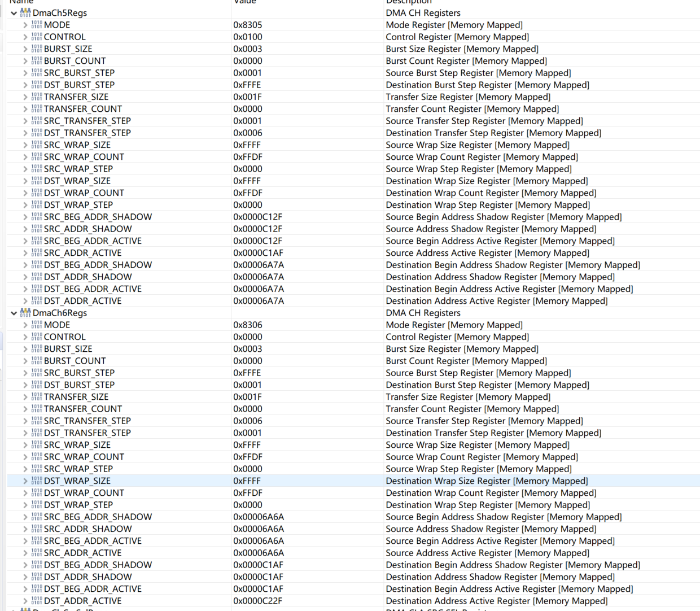This screenshot has width=700, height=611.
Task: Click SRC_WRAP_SIZE register icon in DmaCh5Regs
Action: pyautogui.click(x=37, y=145)
